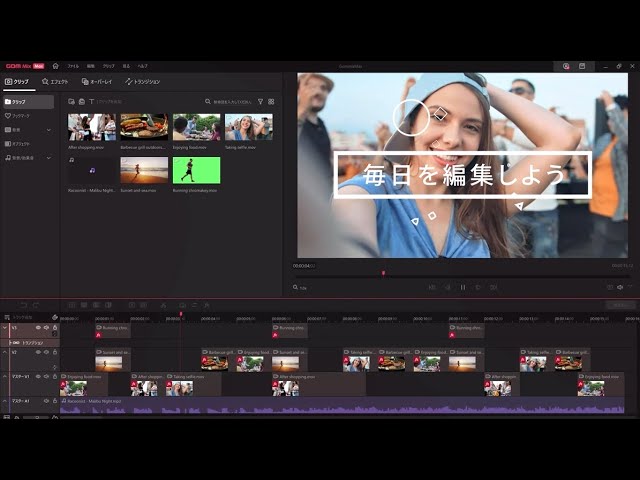Switch to the オーバーレイ tab
The width and height of the screenshot is (640, 480).
tap(97, 82)
